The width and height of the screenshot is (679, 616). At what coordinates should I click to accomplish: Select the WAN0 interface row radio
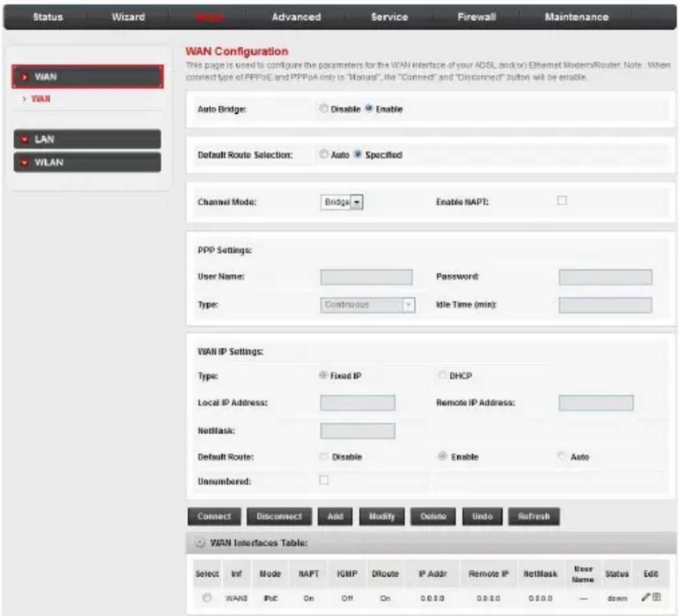(x=207, y=598)
